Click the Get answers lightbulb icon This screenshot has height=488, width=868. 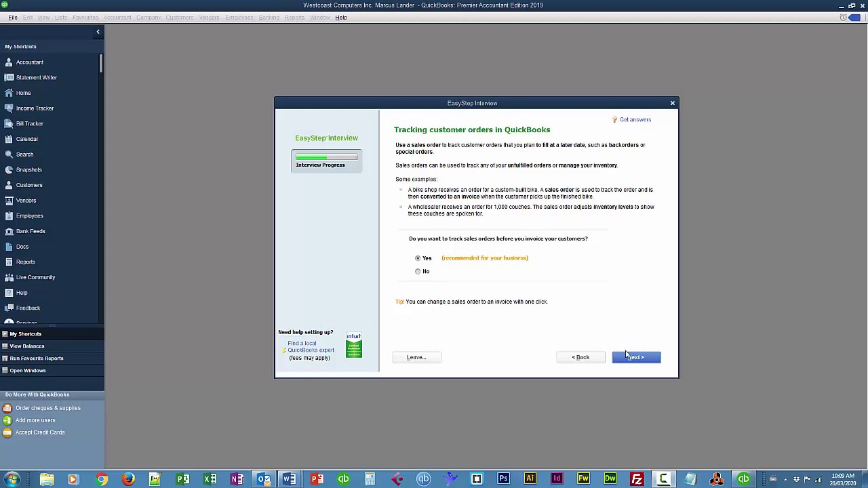click(615, 119)
